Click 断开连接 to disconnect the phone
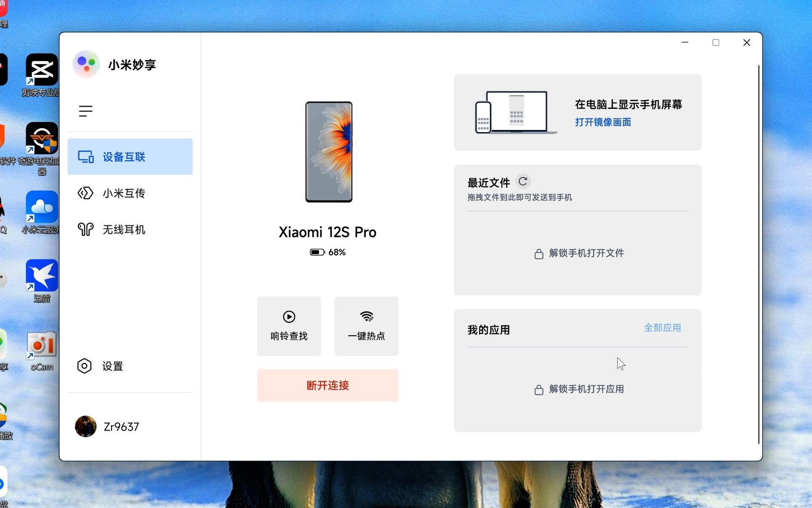This screenshot has width=812, height=508. tap(328, 385)
